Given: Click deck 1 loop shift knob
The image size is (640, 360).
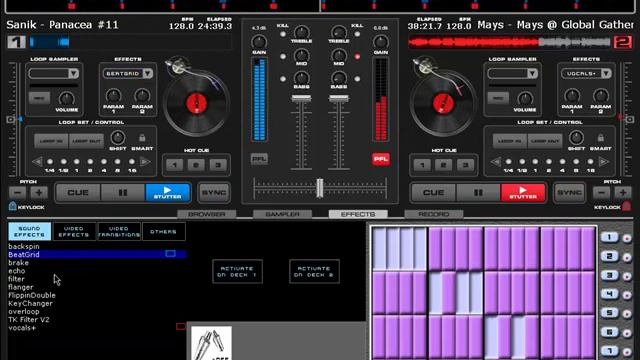Looking at the screenshot, I should (x=118, y=138).
